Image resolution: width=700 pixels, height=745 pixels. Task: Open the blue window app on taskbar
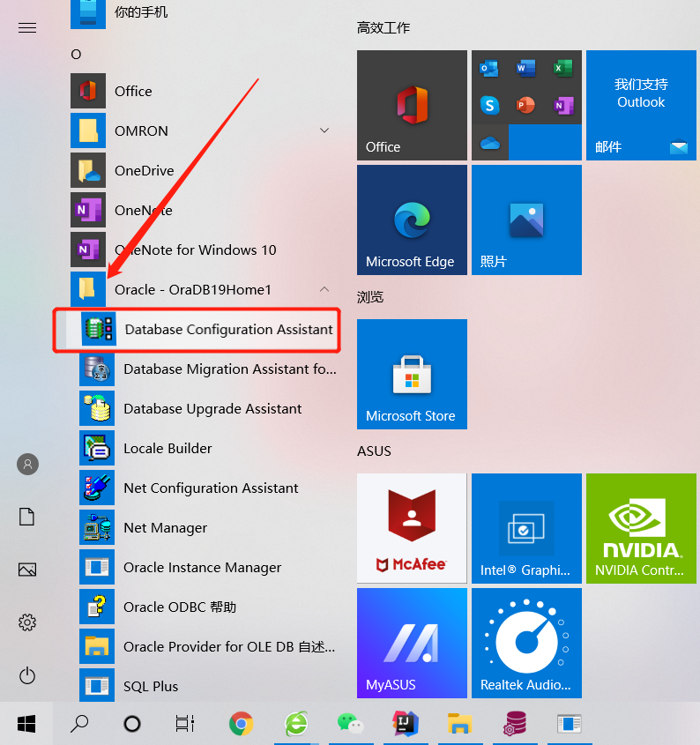tap(570, 724)
